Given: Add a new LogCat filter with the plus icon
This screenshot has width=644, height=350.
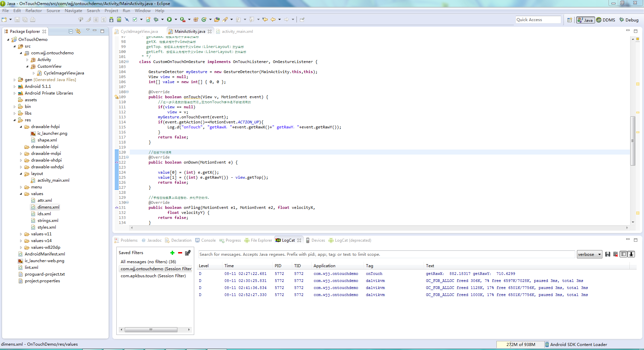Looking at the screenshot, I should point(172,253).
